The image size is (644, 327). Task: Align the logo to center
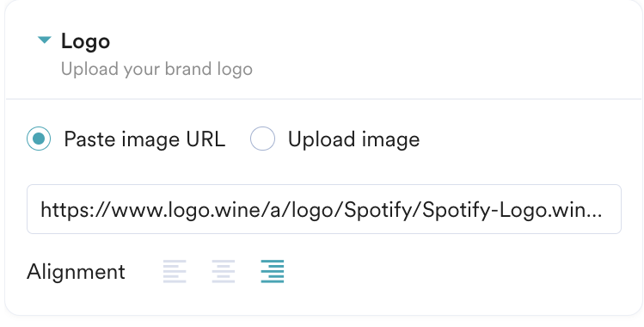coord(224,271)
